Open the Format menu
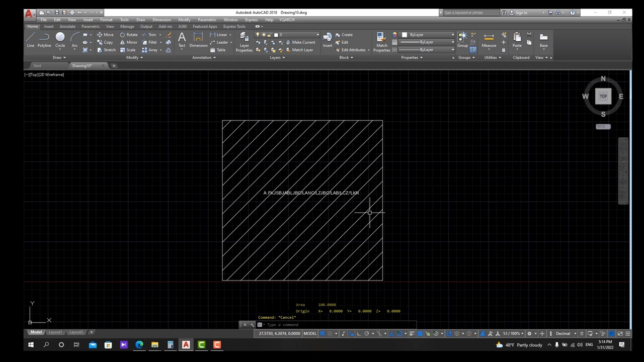644x362 pixels. [106, 20]
